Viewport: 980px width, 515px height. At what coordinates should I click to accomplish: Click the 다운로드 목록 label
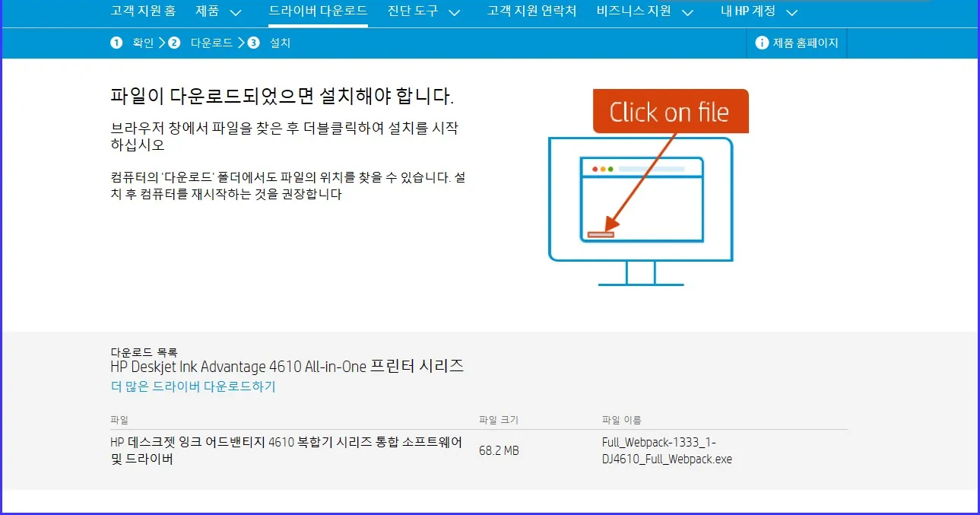[144, 352]
